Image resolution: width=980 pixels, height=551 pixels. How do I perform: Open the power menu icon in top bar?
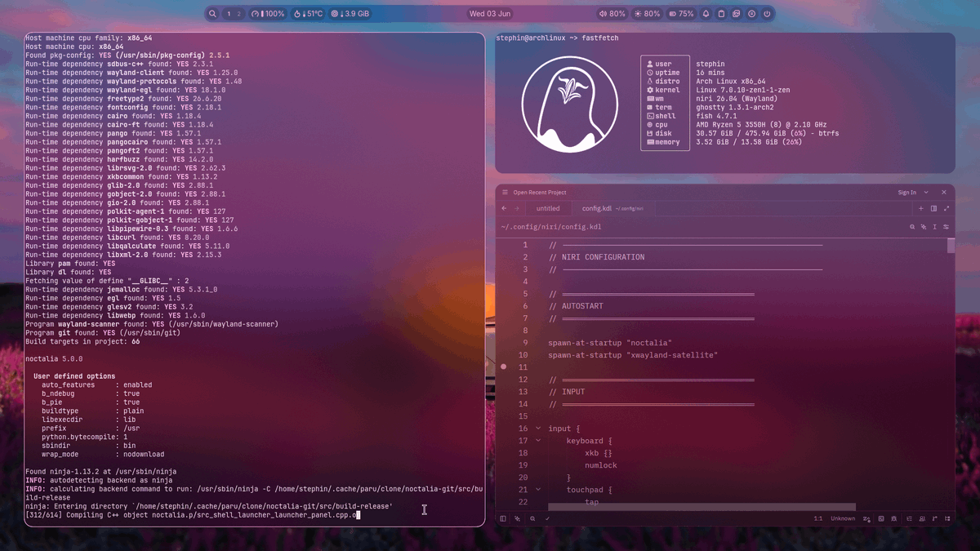coord(767,14)
